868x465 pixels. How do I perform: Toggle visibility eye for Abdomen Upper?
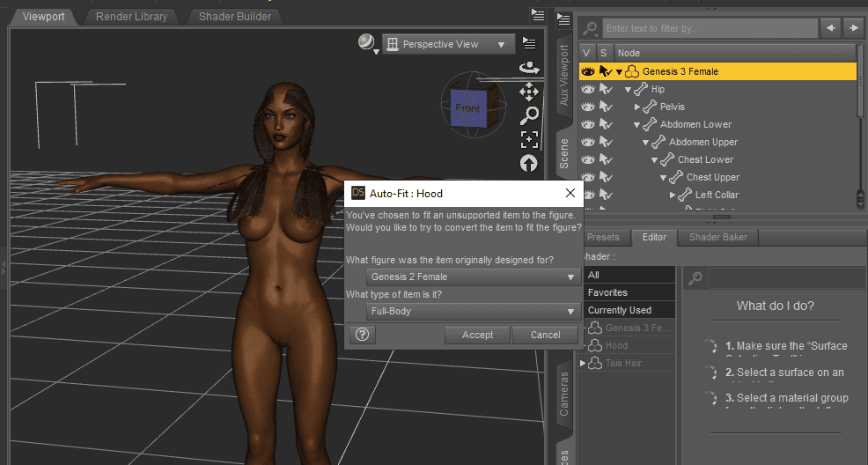click(588, 142)
